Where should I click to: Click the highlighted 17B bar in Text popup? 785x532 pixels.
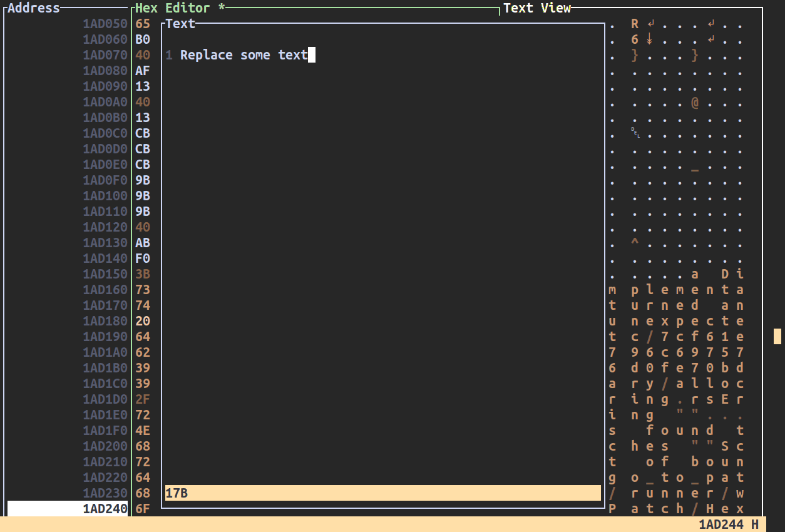pyautogui.click(x=382, y=493)
